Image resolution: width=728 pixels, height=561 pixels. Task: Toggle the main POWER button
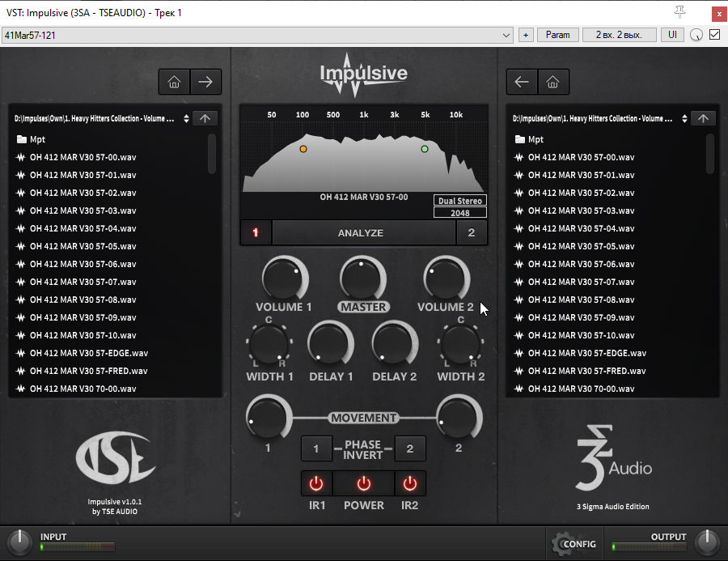tap(363, 483)
